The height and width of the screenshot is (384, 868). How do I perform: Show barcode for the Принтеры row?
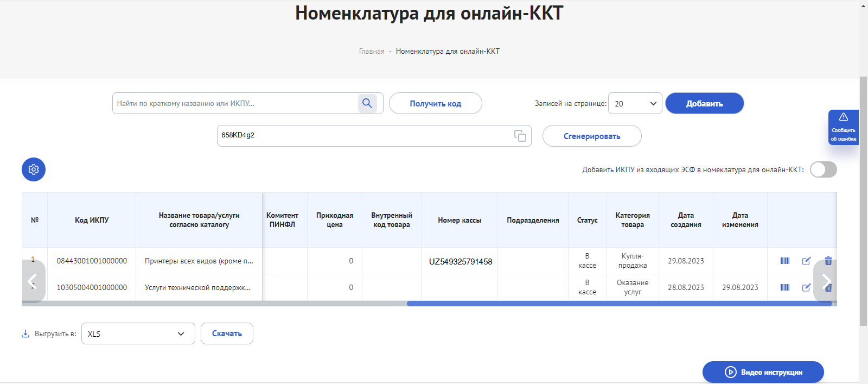784,261
